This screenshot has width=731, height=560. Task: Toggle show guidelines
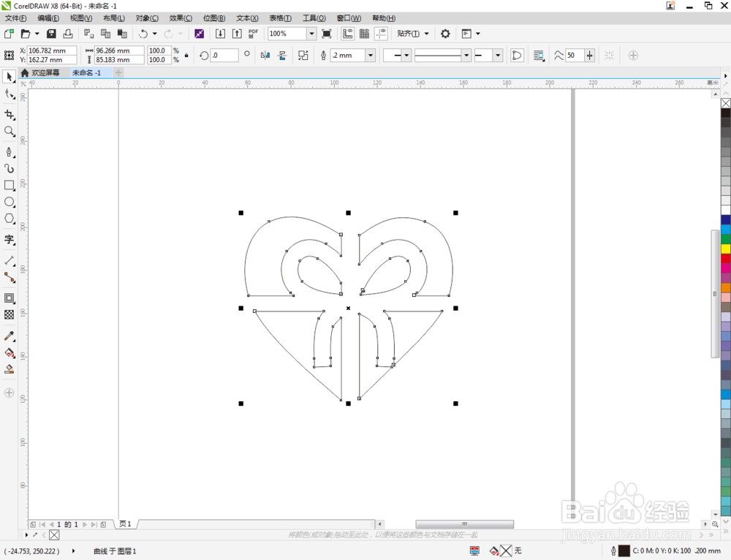pyautogui.click(x=381, y=34)
